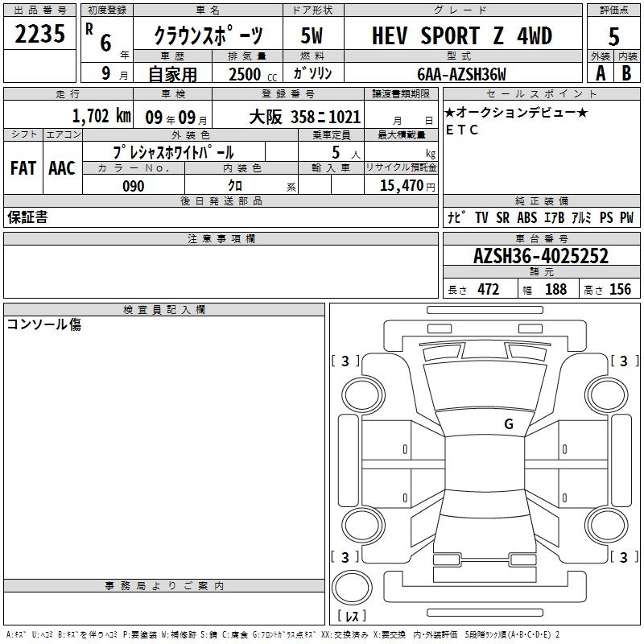The height and width of the screenshot is (644, 644).
Task: Select the grade HEV SPORT Z 4WD
Action: coord(462,36)
